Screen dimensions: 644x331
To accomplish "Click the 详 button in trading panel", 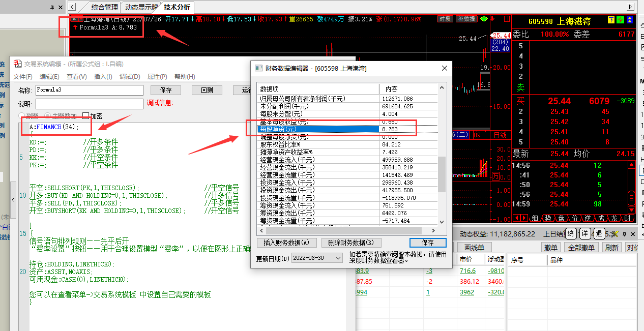I will pos(586,234).
